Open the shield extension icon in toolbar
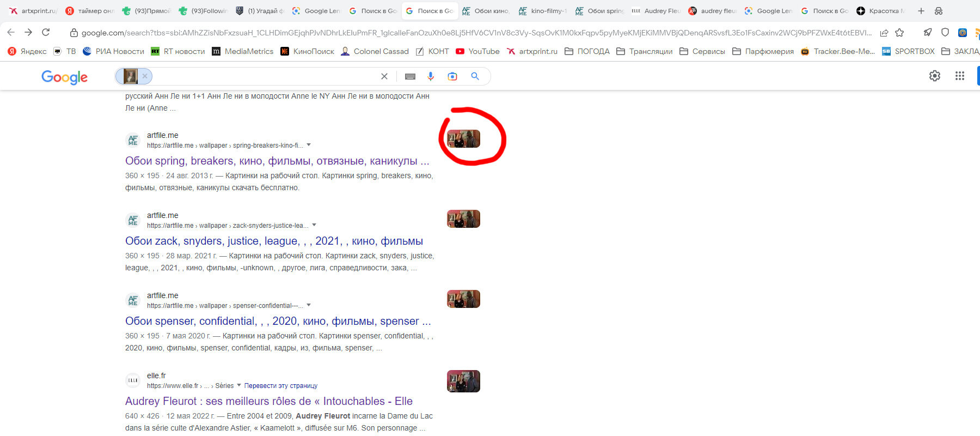The image size is (980, 436). coord(945,33)
